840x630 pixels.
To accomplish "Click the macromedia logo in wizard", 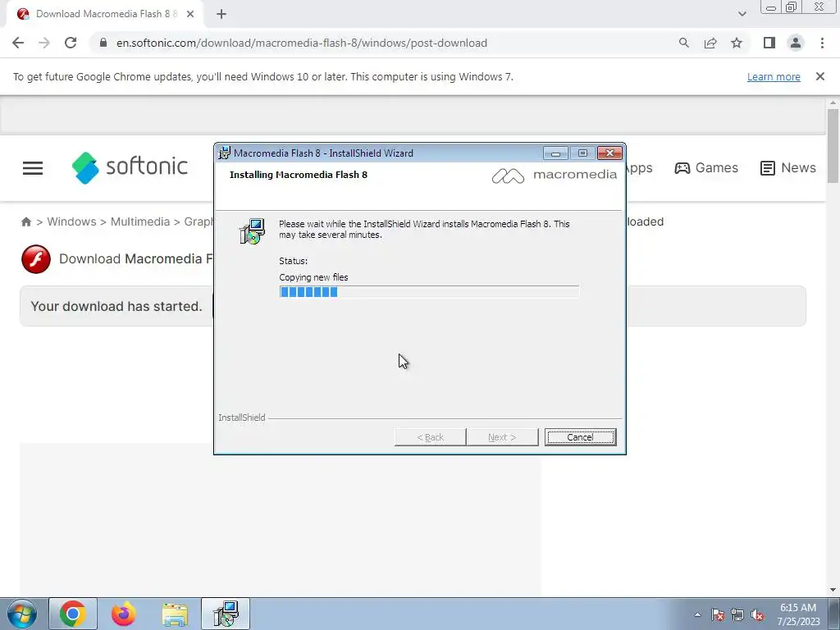I will [x=554, y=176].
